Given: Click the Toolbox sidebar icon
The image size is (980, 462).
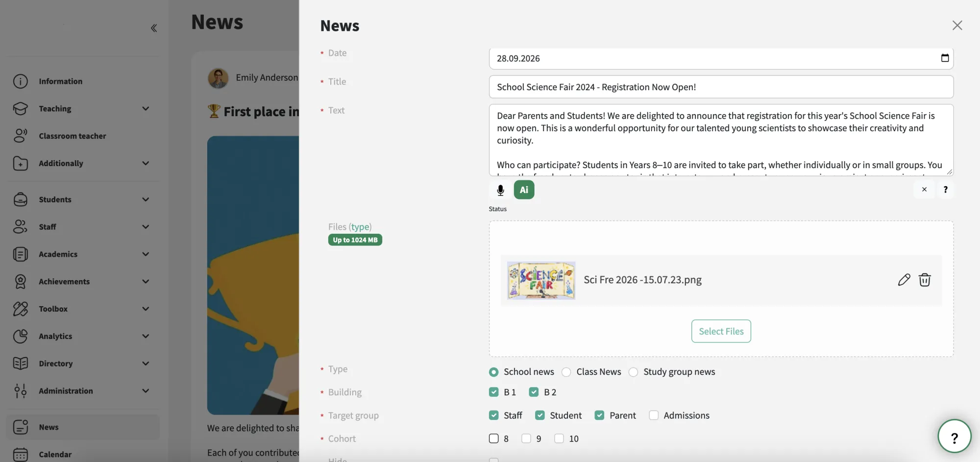Looking at the screenshot, I should [x=20, y=309].
